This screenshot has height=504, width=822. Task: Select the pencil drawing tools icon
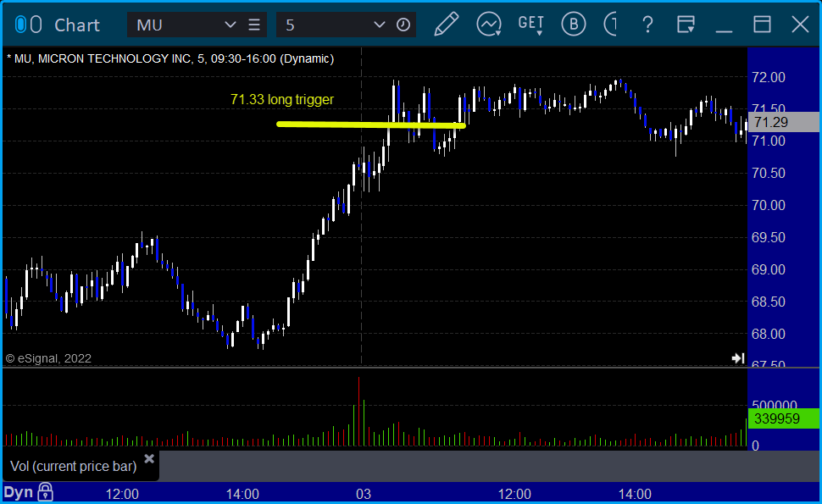446,25
